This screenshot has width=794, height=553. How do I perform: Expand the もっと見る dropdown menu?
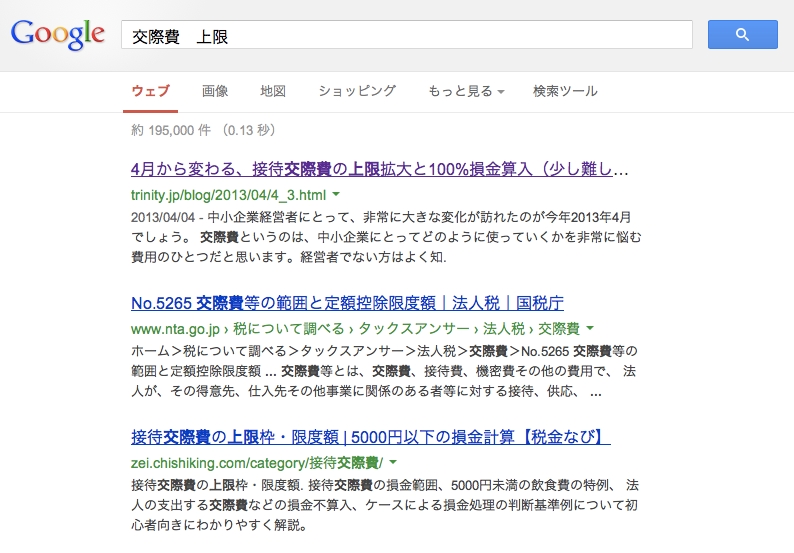(x=466, y=91)
